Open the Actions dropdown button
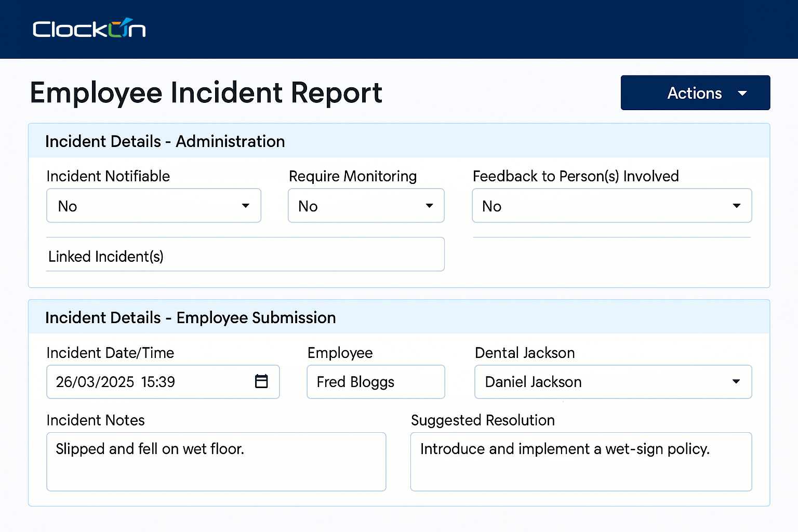This screenshot has width=798, height=532. tap(695, 92)
